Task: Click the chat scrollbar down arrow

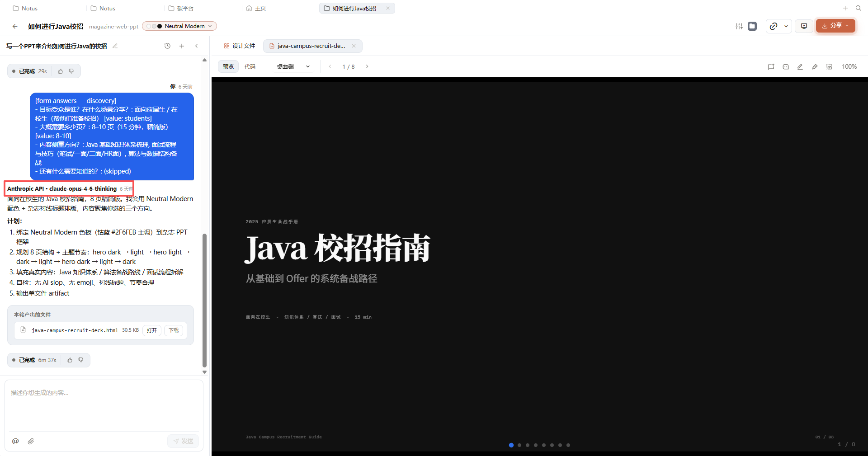Action: [204, 372]
